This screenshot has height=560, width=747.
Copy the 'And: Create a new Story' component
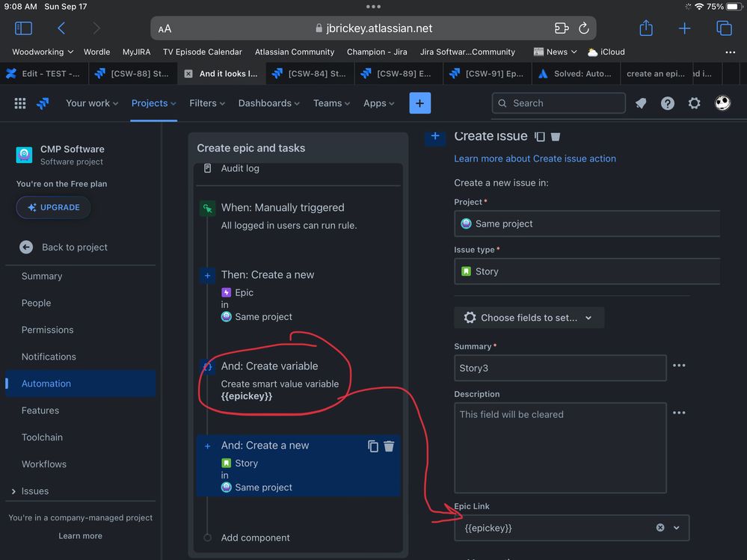tap(373, 446)
